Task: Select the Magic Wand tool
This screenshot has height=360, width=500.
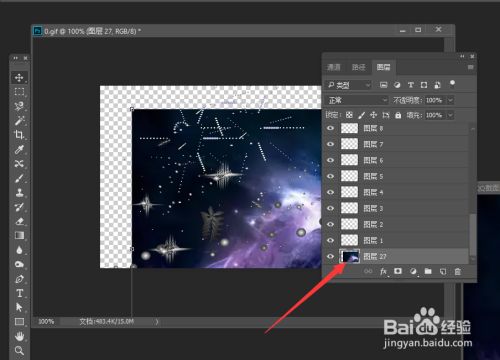Action: point(19,120)
